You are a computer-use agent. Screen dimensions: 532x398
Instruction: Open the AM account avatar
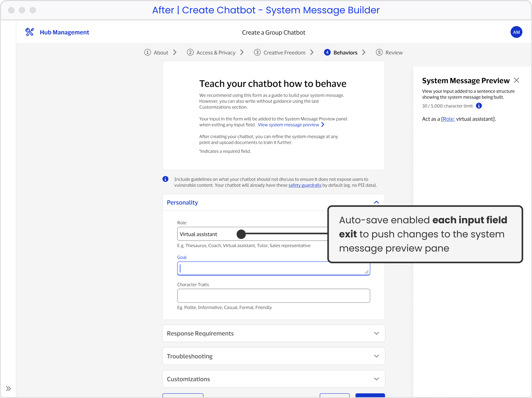516,32
